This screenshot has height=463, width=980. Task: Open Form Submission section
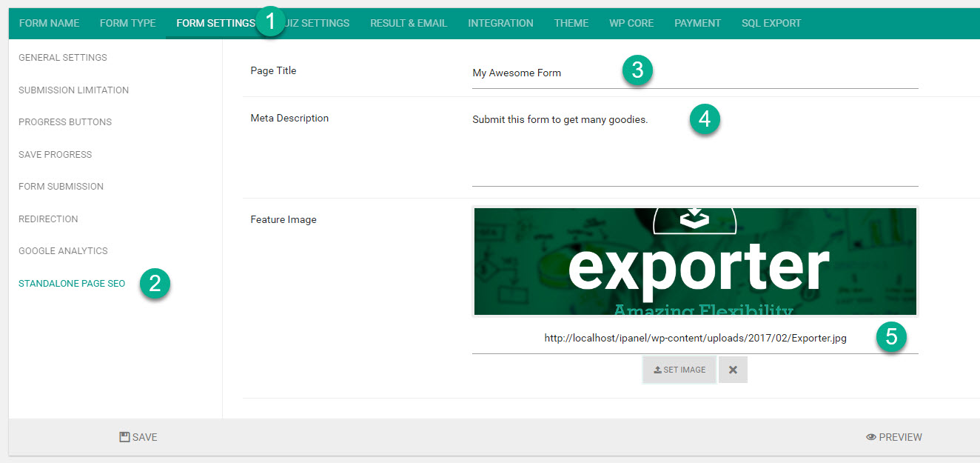coord(61,187)
